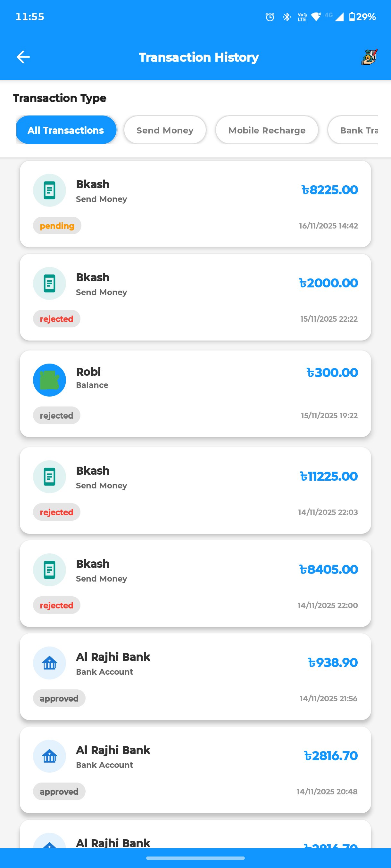This screenshot has height=868, width=391.
Task: Tap the Bkash ৳8225.00 receipt icon
Action: 49,190
